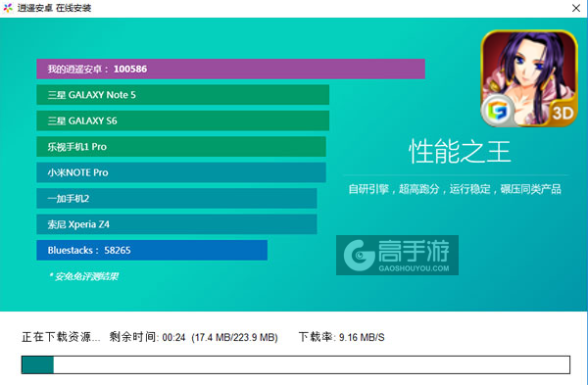Select the 我的逍遥安卓 100586 score bar
This screenshot has width=588, height=385.
230,69
